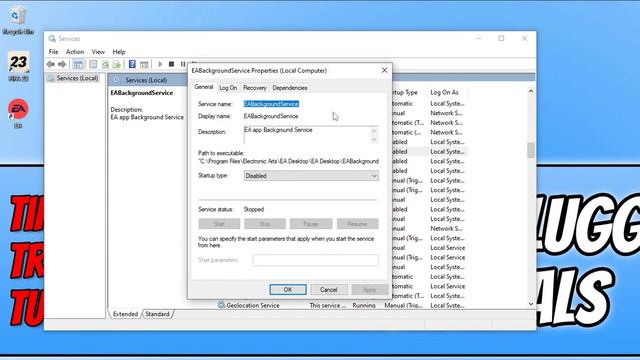Switch to the Dependencies tab
The height and width of the screenshot is (360, 640).
[290, 88]
